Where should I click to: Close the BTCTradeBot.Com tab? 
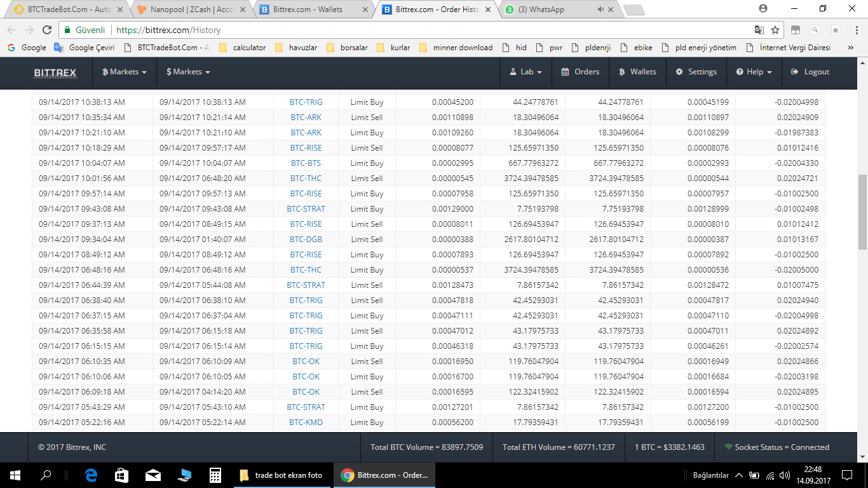[119, 10]
